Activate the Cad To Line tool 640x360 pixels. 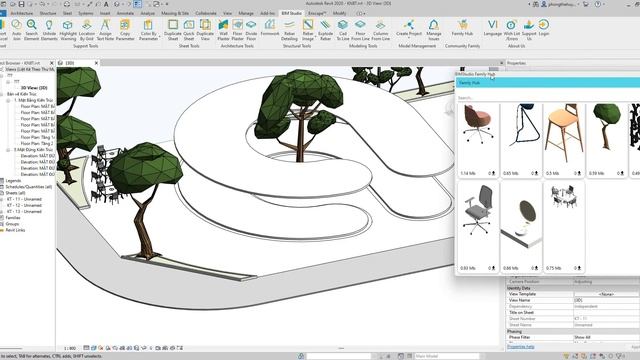343,30
